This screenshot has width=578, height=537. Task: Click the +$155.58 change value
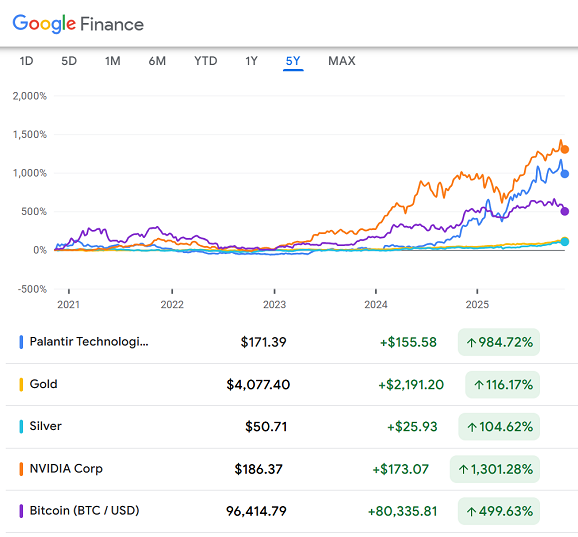(408, 342)
